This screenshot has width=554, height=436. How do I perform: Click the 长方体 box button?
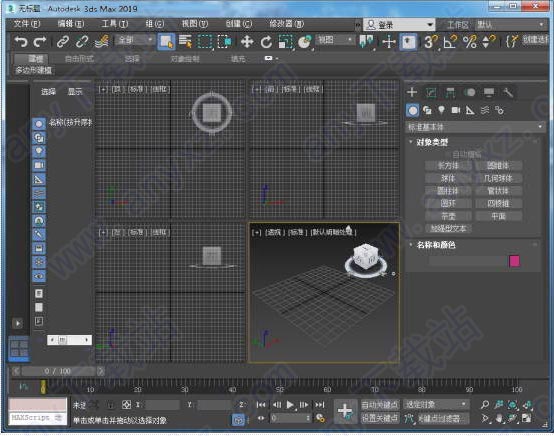(448, 165)
